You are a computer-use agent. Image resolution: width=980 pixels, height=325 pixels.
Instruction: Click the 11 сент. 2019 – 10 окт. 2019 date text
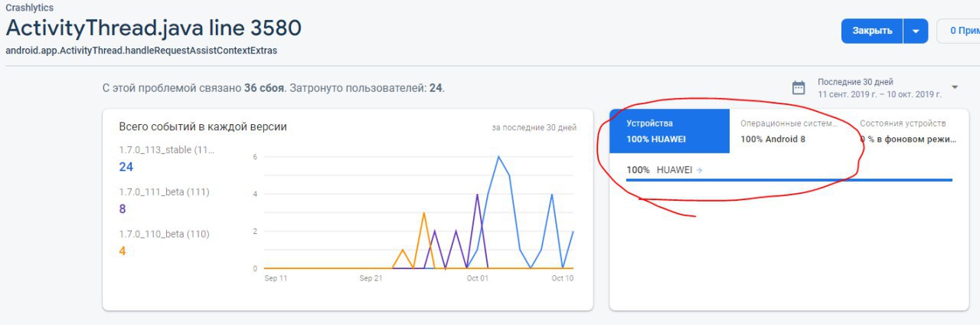click(880, 94)
